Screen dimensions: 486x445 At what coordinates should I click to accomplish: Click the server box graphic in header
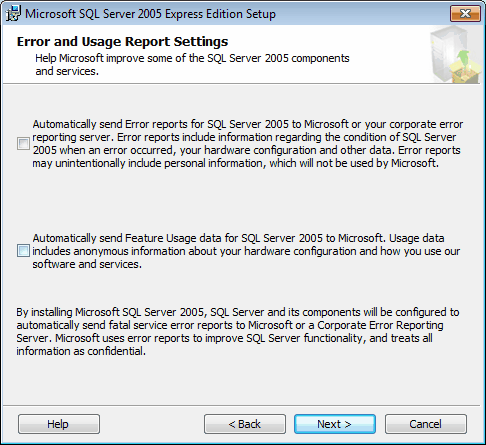tap(456, 55)
